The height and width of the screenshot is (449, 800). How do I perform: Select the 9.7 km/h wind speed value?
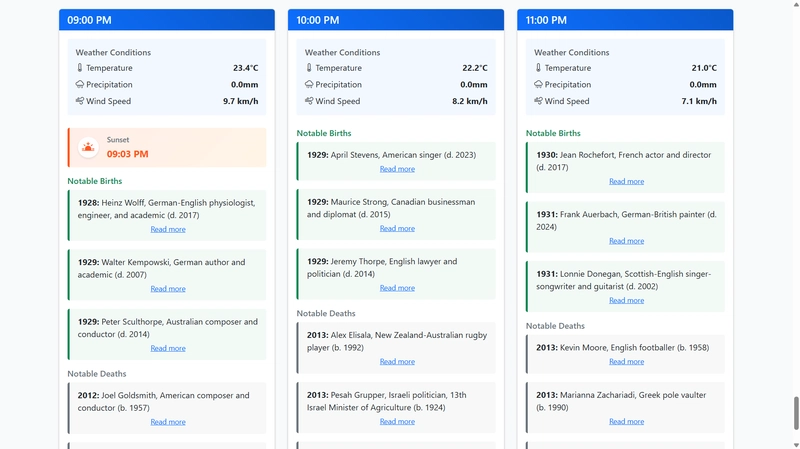[240, 101]
